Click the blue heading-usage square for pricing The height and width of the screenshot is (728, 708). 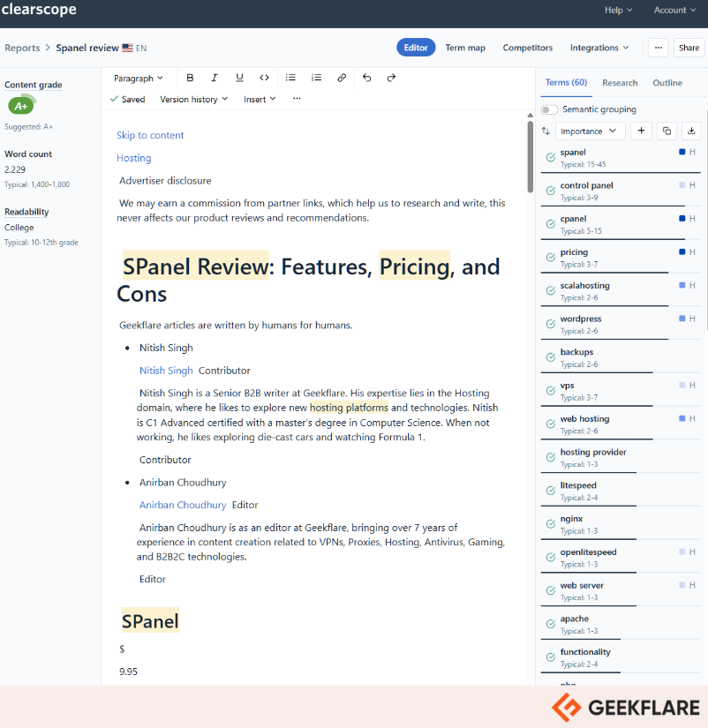[682, 251]
